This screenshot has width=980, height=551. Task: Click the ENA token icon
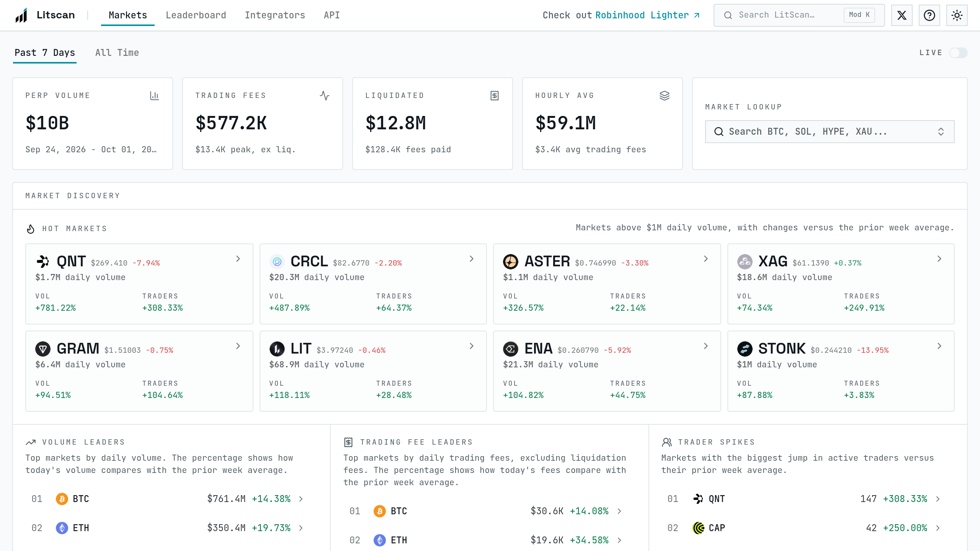pyautogui.click(x=511, y=349)
